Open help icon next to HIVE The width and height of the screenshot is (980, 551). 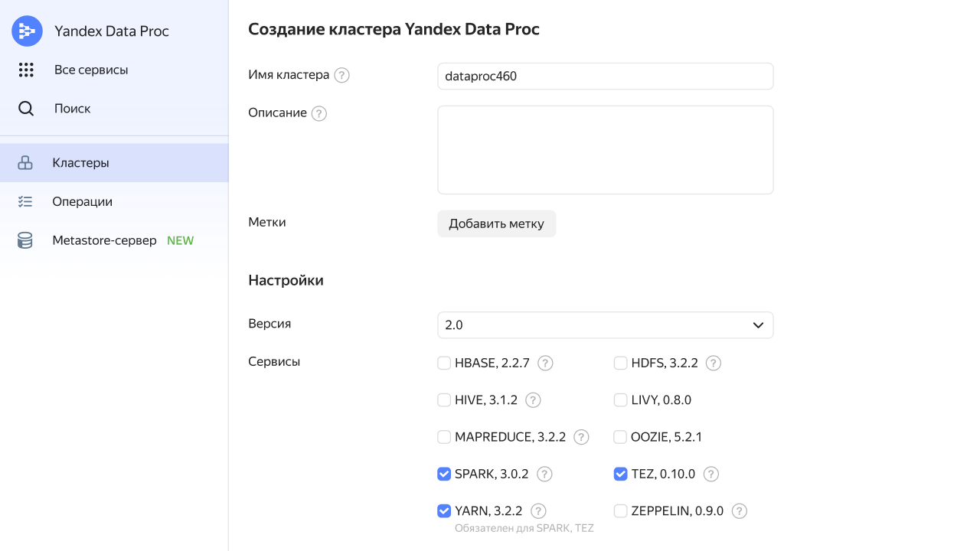533,400
